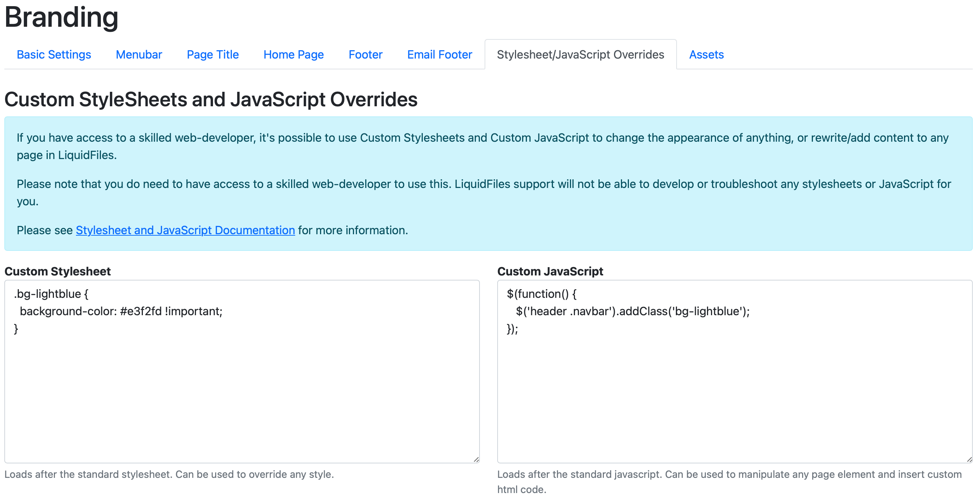
Task: Switch to the Assets tab
Action: pos(706,54)
